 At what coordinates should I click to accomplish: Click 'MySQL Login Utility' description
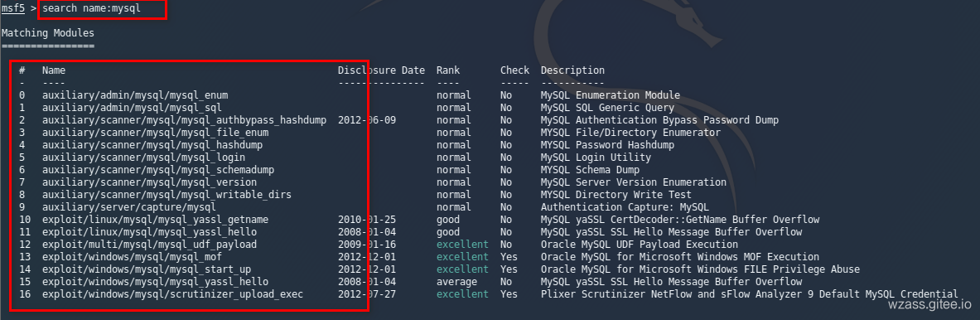pos(596,158)
